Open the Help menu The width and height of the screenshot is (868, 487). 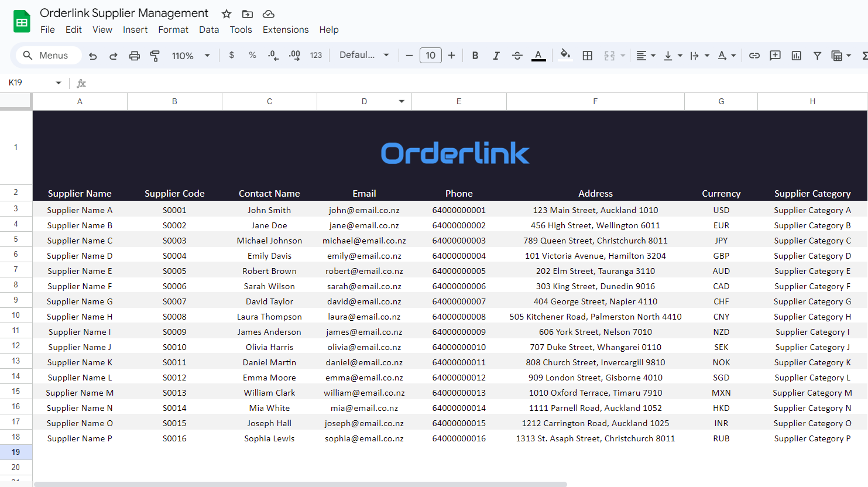coord(329,30)
